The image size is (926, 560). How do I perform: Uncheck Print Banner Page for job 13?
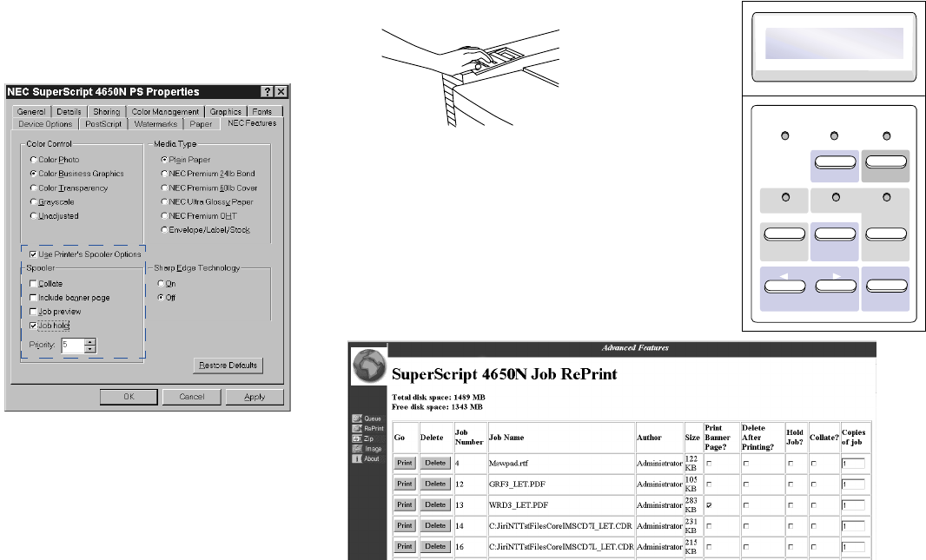pyautogui.click(x=709, y=505)
